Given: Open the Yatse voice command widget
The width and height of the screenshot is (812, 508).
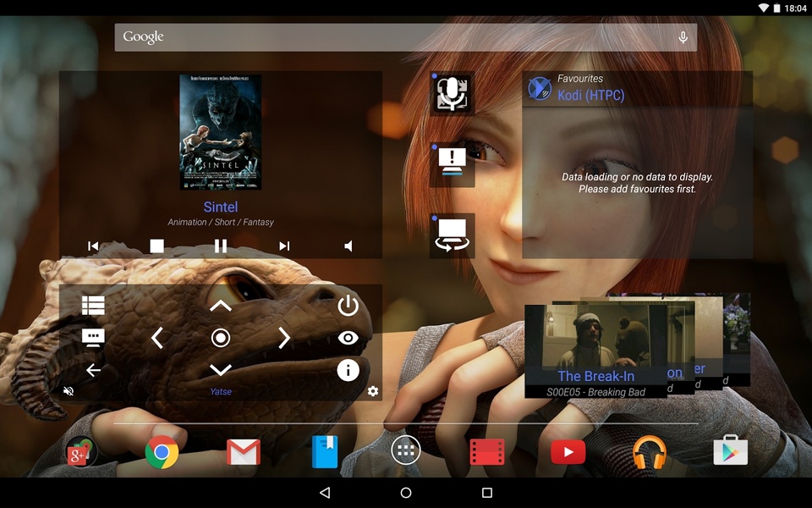Looking at the screenshot, I should point(452,94).
